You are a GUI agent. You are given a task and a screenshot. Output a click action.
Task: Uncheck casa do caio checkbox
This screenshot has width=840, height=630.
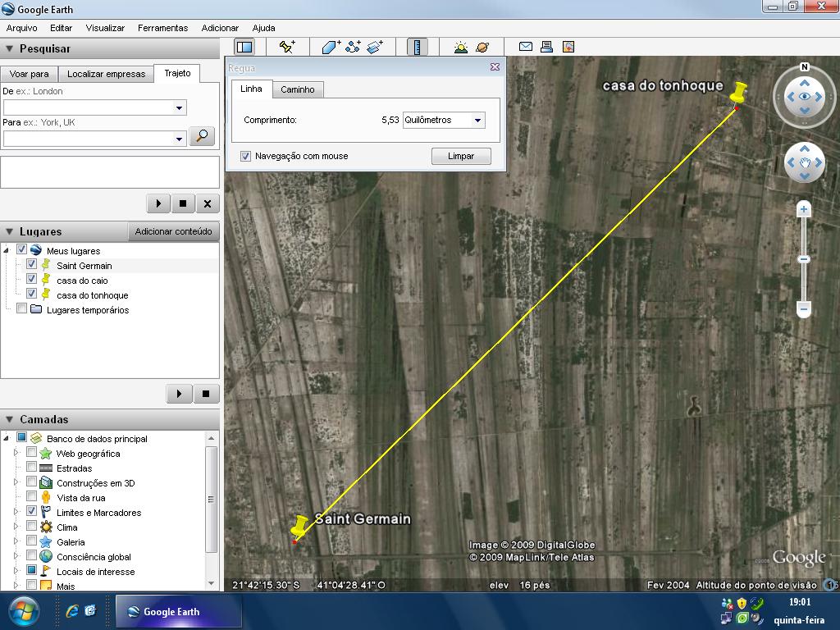point(31,279)
